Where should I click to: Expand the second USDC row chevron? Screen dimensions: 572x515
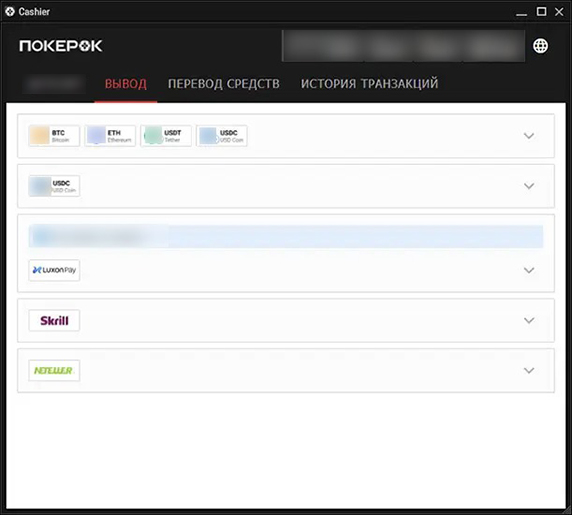[x=529, y=186]
